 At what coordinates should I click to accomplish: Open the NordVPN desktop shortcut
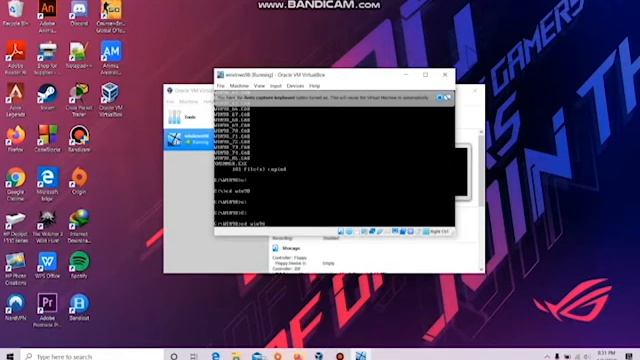[16, 307]
